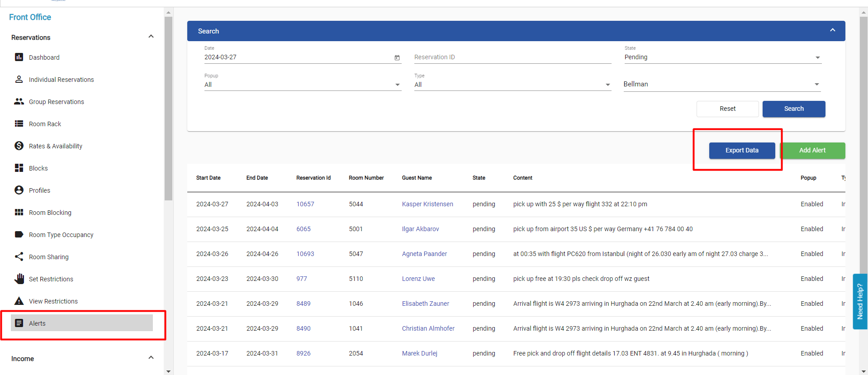Open reservation link 10657
Viewport: 868px width, 375px height.
coord(305,204)
